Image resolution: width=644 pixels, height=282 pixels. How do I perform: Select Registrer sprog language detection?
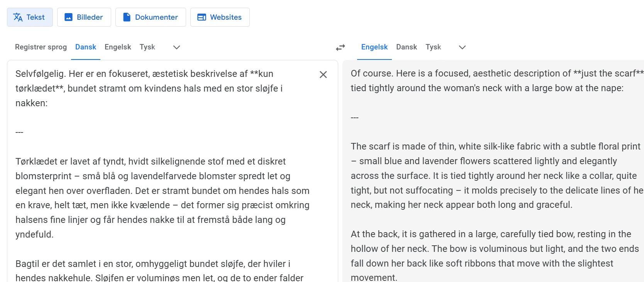[41, 47]
